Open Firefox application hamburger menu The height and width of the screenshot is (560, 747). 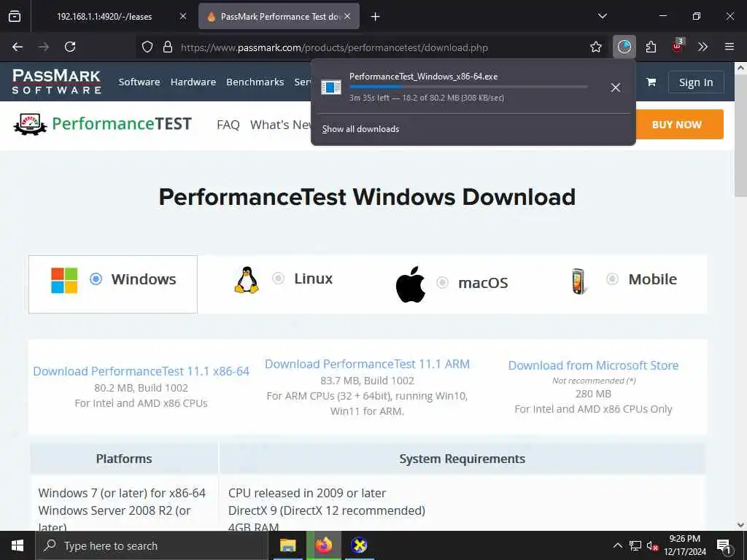[729, 47]
